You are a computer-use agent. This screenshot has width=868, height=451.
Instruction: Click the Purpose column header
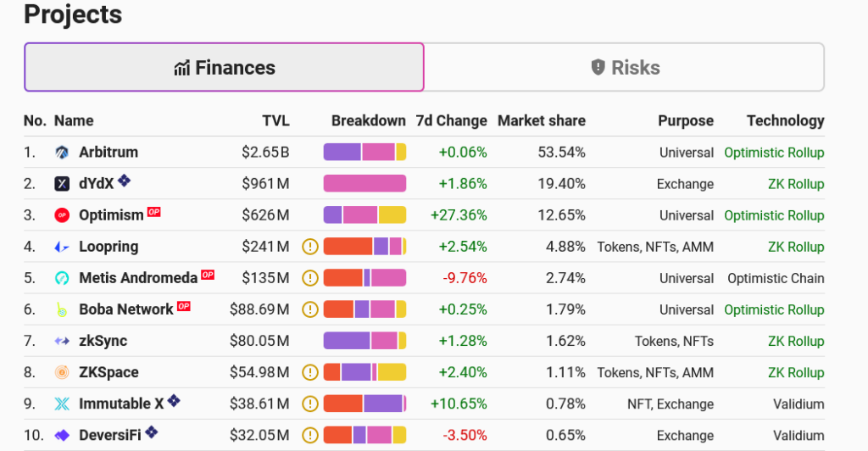pos(685,120)
